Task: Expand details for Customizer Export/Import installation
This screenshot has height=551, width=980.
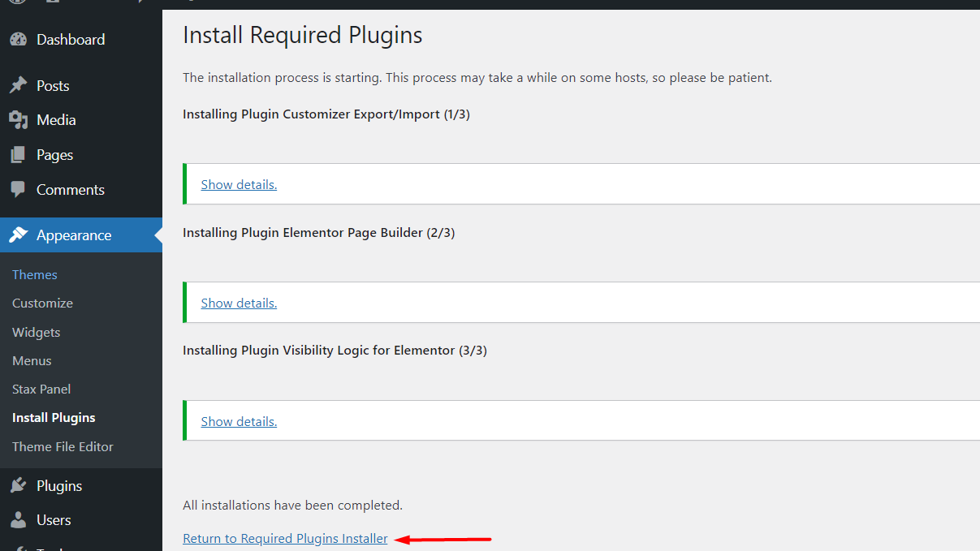Action: coord(238,183)
